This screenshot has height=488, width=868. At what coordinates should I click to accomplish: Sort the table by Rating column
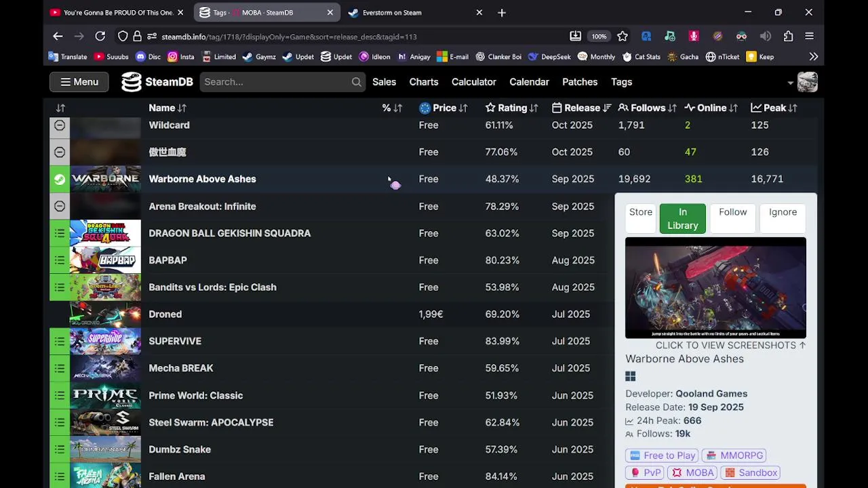(512, 108)
